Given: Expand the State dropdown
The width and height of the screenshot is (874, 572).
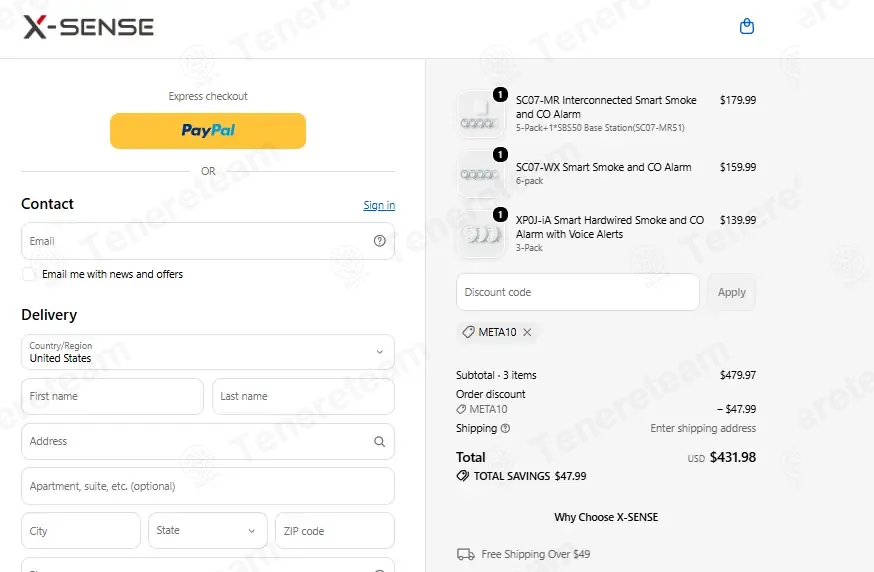Looking at the screenshot, I should pos(208,530).
